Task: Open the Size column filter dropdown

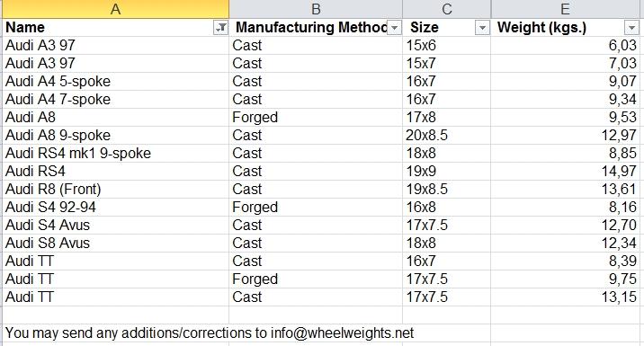Action: 483,28
